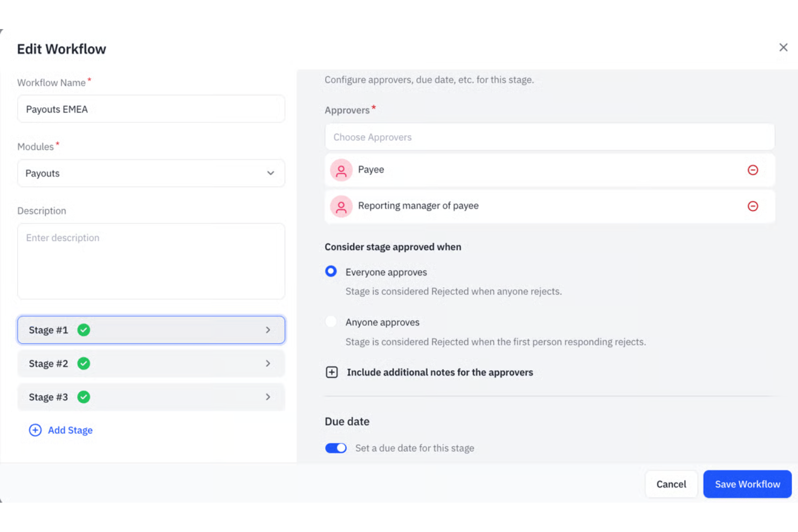Click green check icon next to Stage #2
Screen dimensions: 798x532
(84, 363)
